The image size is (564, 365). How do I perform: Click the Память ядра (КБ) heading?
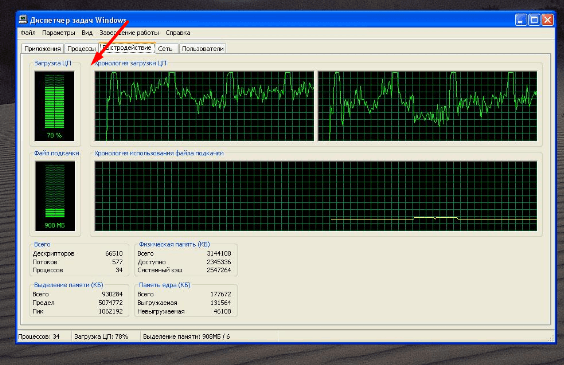pyautogui.click(x=164, y=285)
